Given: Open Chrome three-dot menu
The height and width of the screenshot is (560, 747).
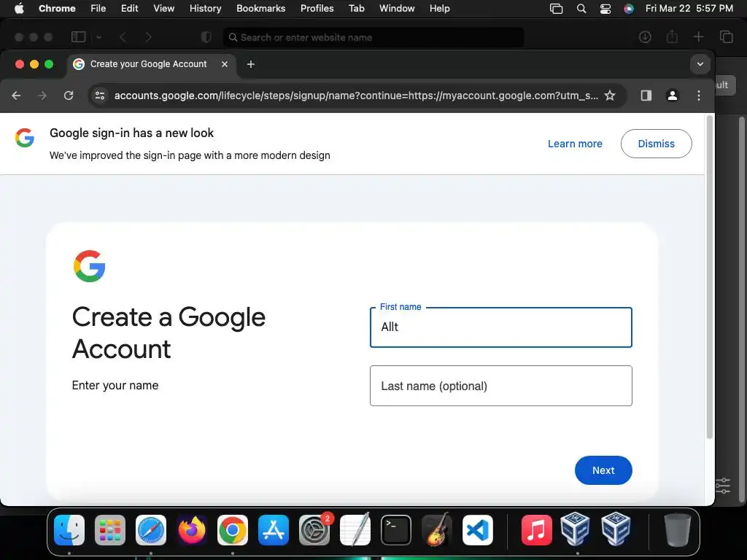Looking at the screenshot, I should 699,96.
